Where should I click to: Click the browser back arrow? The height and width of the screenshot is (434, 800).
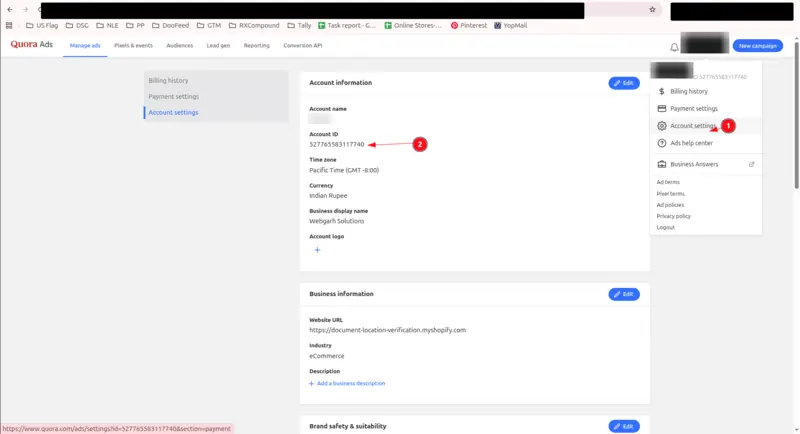click(10, 9)
